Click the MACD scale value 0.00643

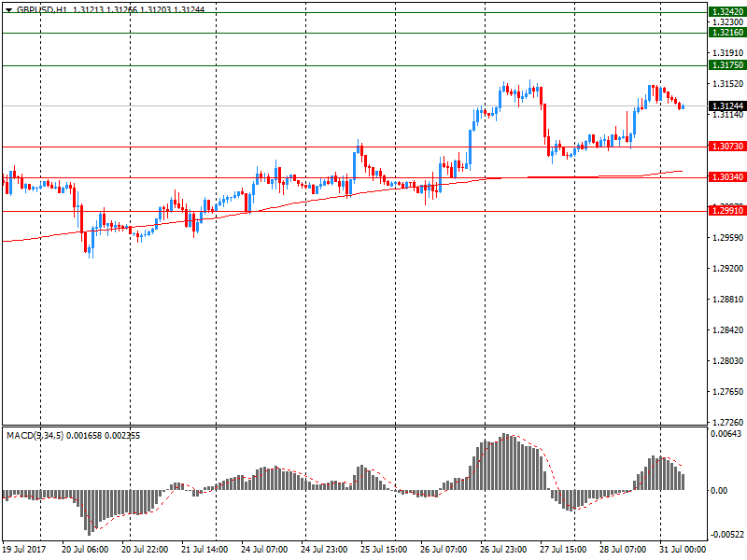tap(726, 434)
